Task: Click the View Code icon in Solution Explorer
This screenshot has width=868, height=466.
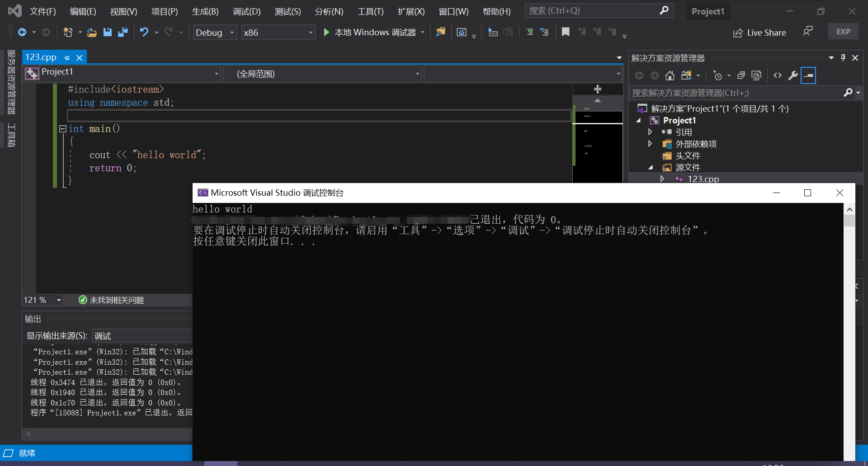Action: tap(778, 75)
